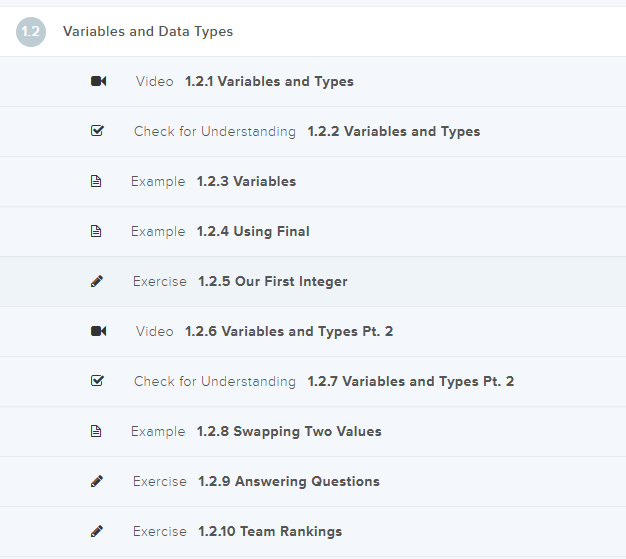Open example 1.2.3 Variables
The image size is (626, 559).
coord(246,181)
